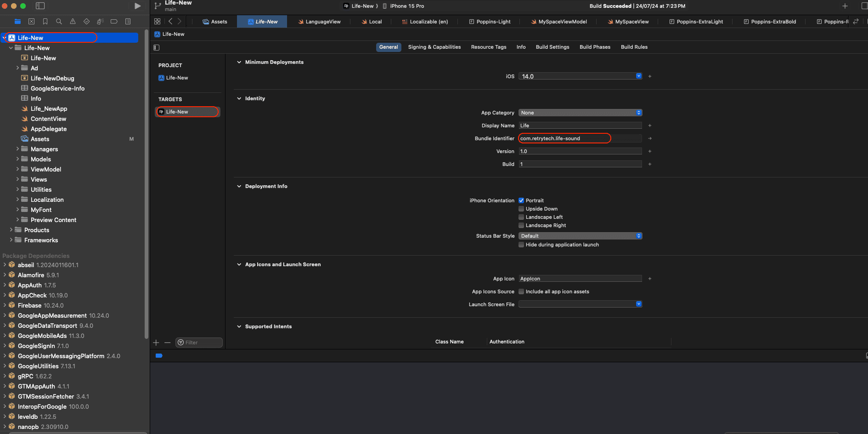Switch to the Signing & Capabilities tab

click(x=434, y=47)
